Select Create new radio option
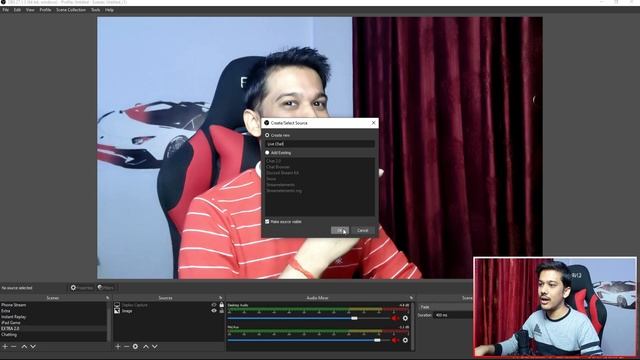 tap(267, 135)
